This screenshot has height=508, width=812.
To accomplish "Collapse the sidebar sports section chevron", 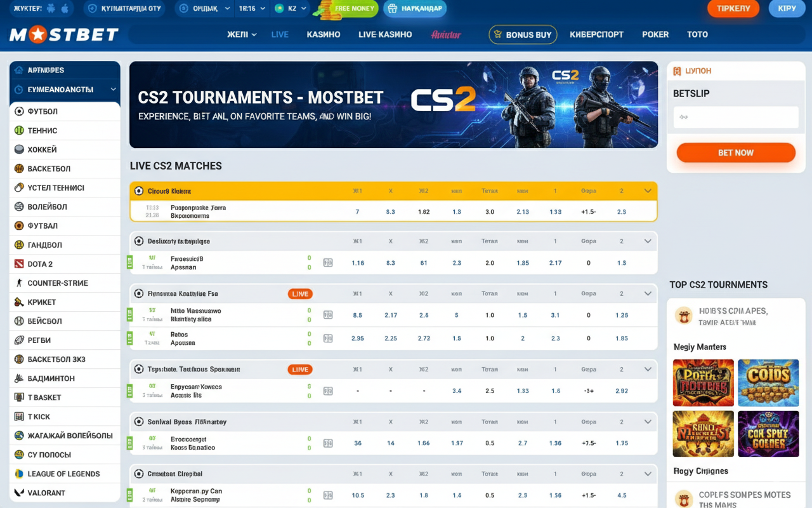I will pyautogui.click(x=114, y=90).
